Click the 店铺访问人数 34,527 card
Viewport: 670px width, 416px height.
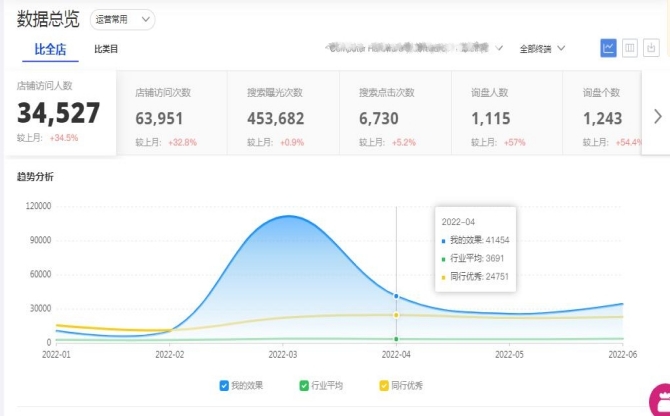click(60, 113)
